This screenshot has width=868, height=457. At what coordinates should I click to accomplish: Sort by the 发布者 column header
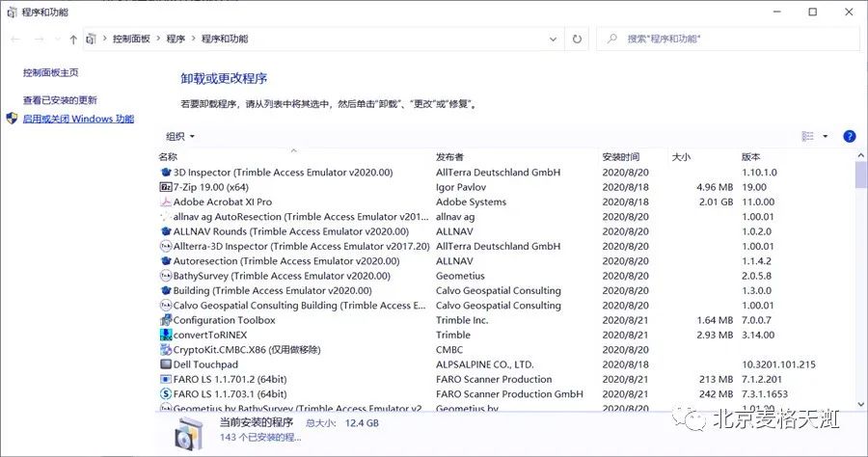tap(449, 157)
